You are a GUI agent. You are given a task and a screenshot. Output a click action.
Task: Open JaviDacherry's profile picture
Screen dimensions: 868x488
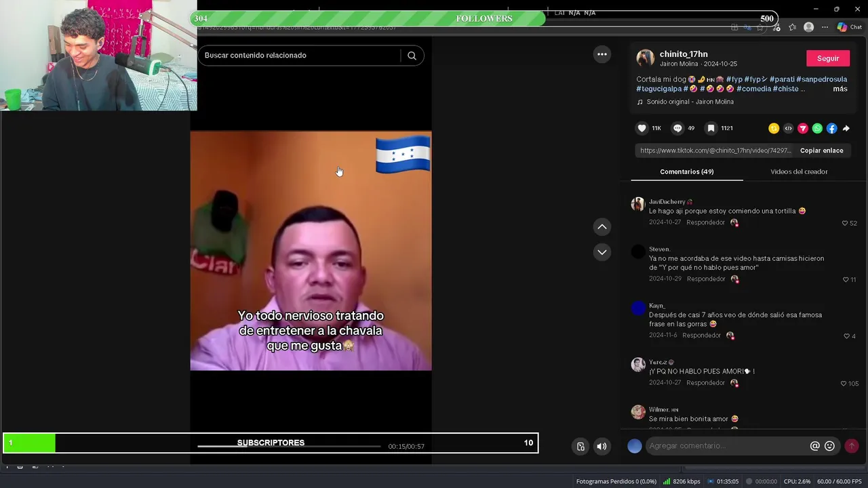638,204
